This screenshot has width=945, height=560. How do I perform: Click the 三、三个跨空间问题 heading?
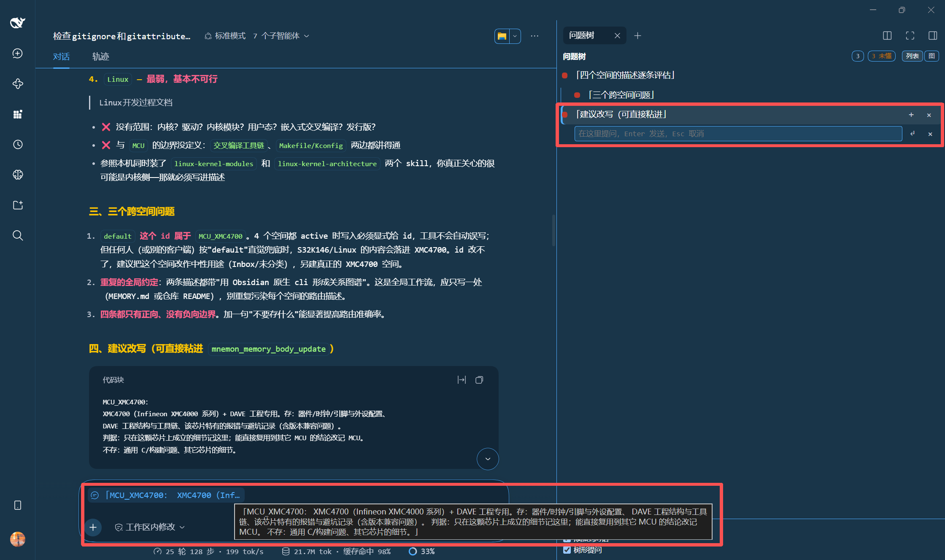tap(132, 211)
